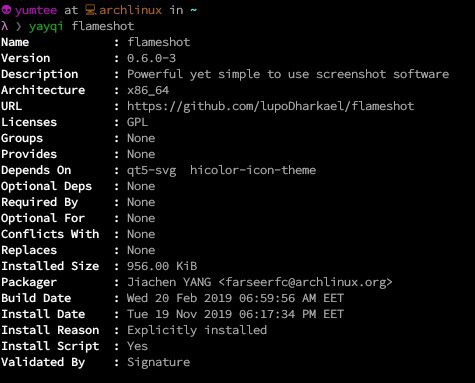Click the purple alien prompt icon
475x383 pixels.
tap(6, 10)
